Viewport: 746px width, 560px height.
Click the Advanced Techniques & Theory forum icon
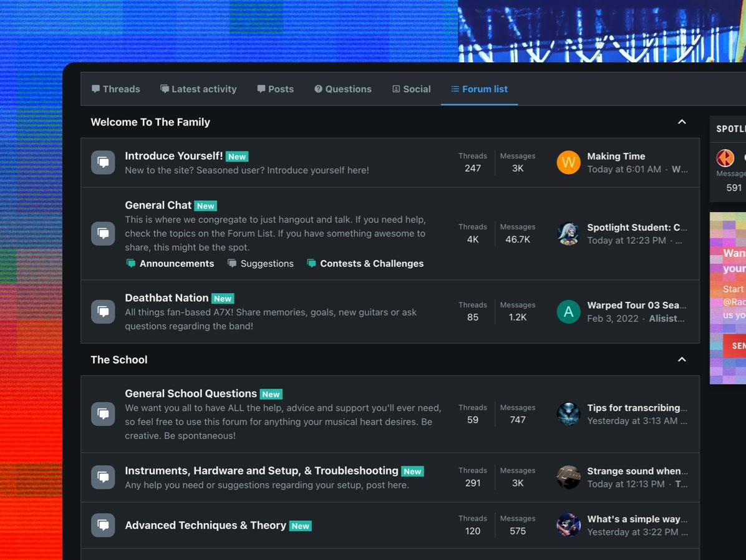103,525
